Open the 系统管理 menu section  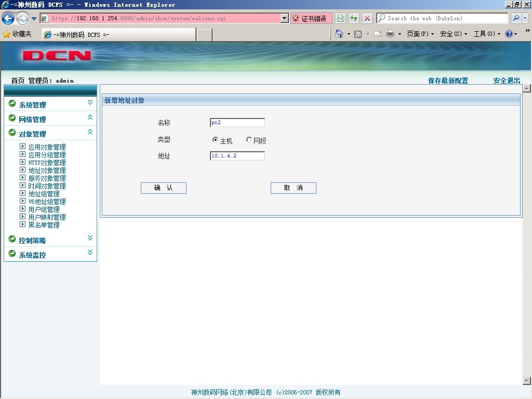point(33,105)
